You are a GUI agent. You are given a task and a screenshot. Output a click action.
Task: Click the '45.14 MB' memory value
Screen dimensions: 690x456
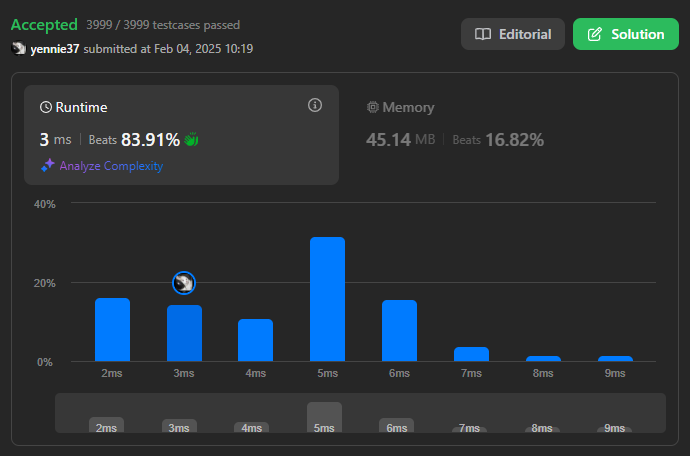(x=400, y=140)
